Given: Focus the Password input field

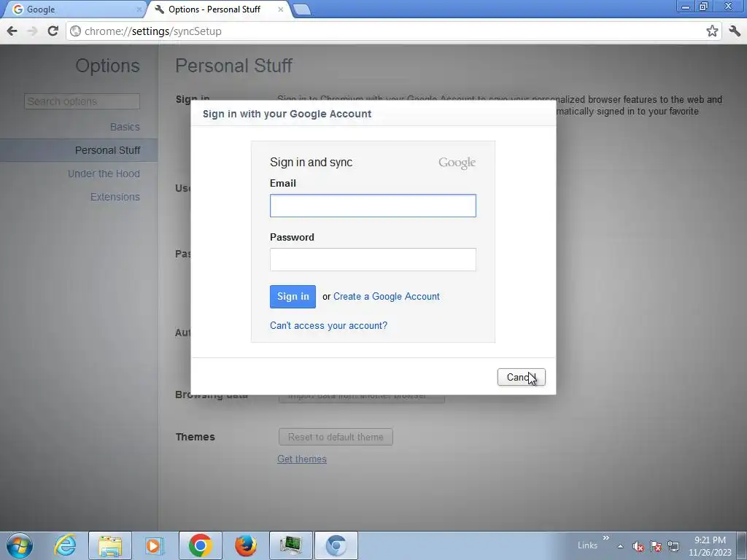Looking at the screenshot, I should [x=373, y=260].
